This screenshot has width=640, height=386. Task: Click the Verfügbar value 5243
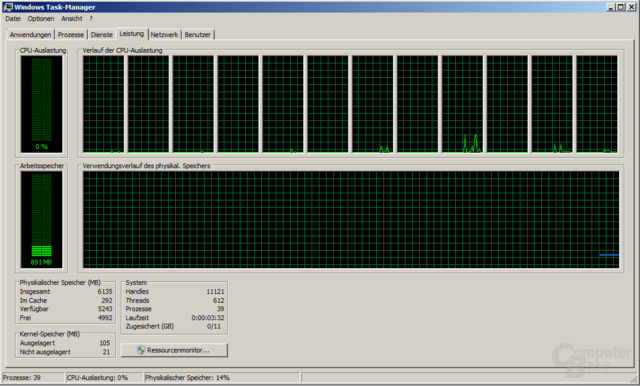(105, 309)
